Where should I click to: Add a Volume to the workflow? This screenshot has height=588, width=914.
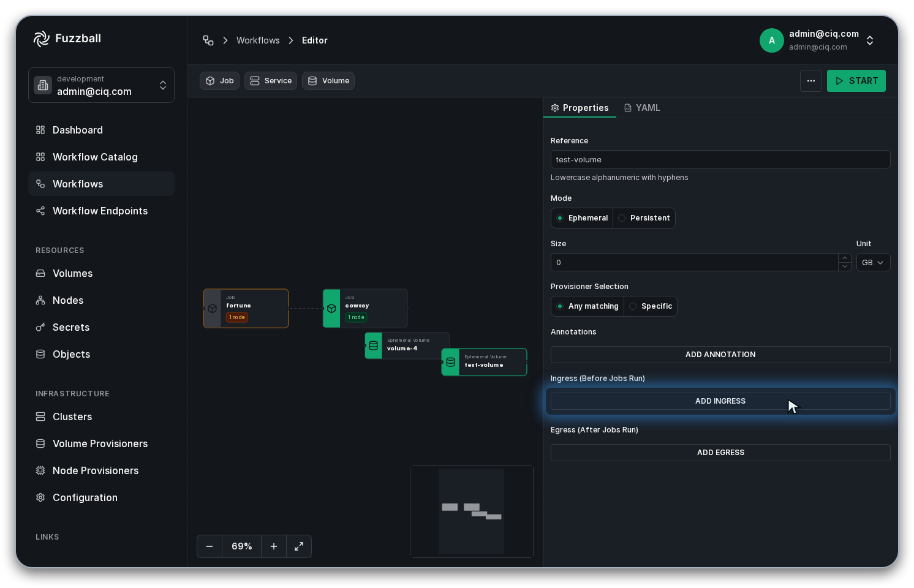point(328,81)
